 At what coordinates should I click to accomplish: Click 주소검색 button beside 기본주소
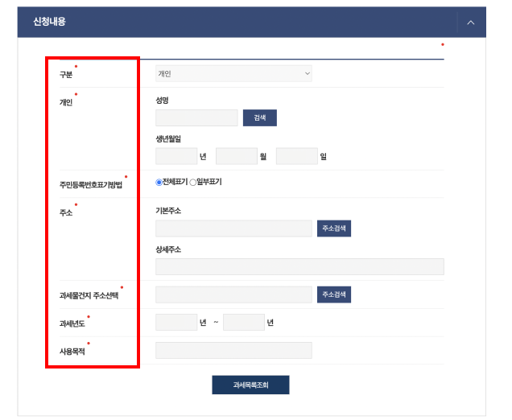334,229
